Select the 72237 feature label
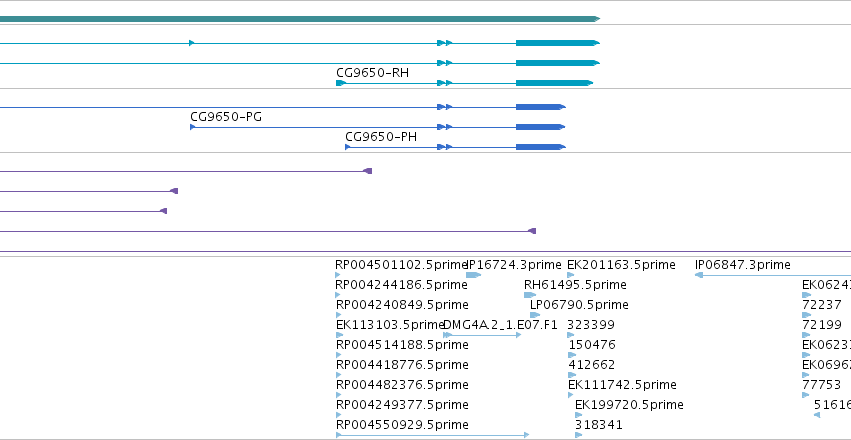 [822, 305]
